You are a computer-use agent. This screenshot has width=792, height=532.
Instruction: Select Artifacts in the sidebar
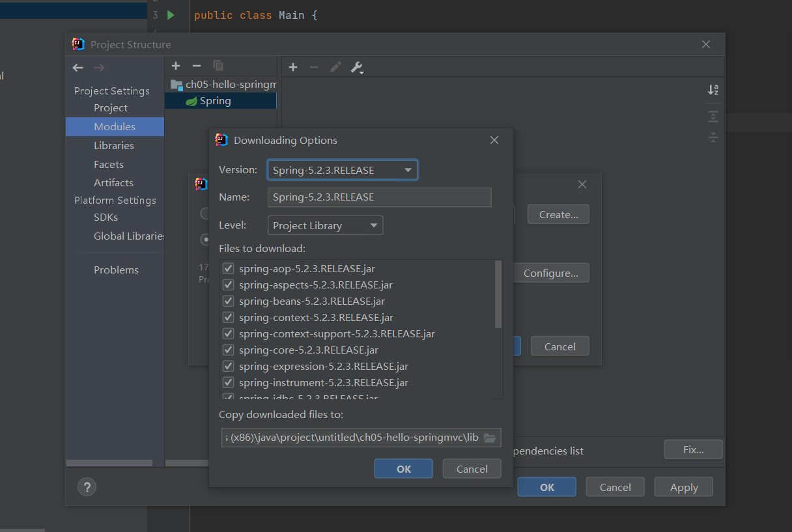pos(113,182)
